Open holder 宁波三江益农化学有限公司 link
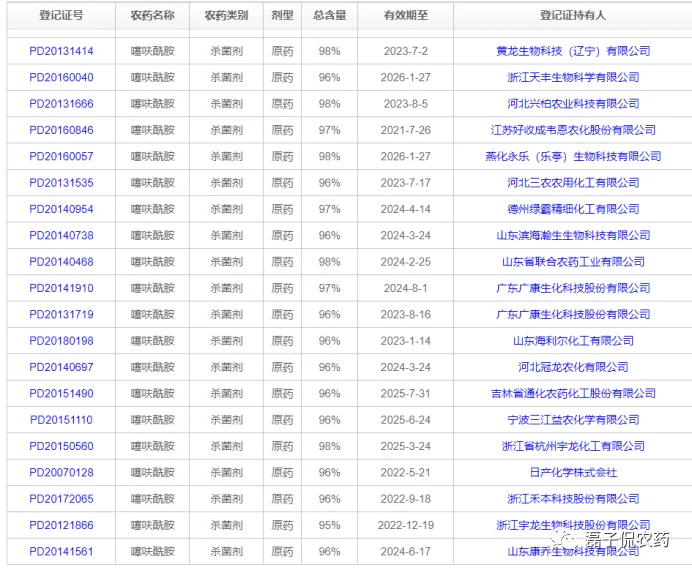The image size is (692, 571). coord(573,420)
